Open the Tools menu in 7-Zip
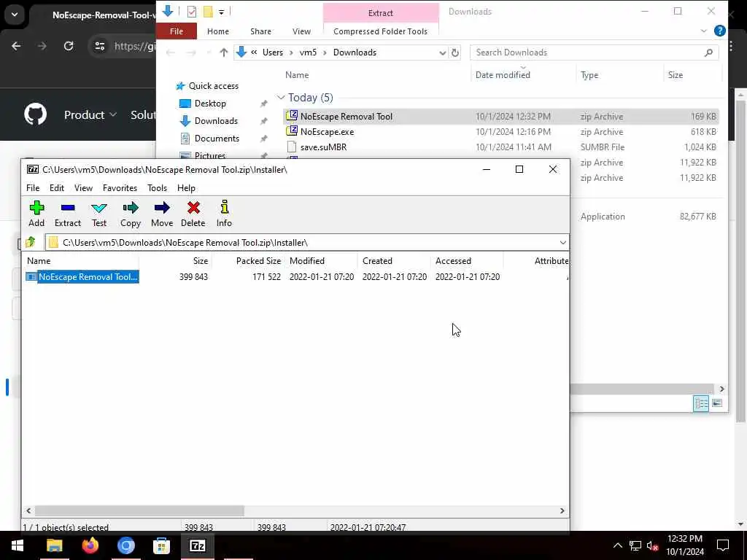This screenshot has height=560, width=747. pyautogui.click(x=158, y=188)
